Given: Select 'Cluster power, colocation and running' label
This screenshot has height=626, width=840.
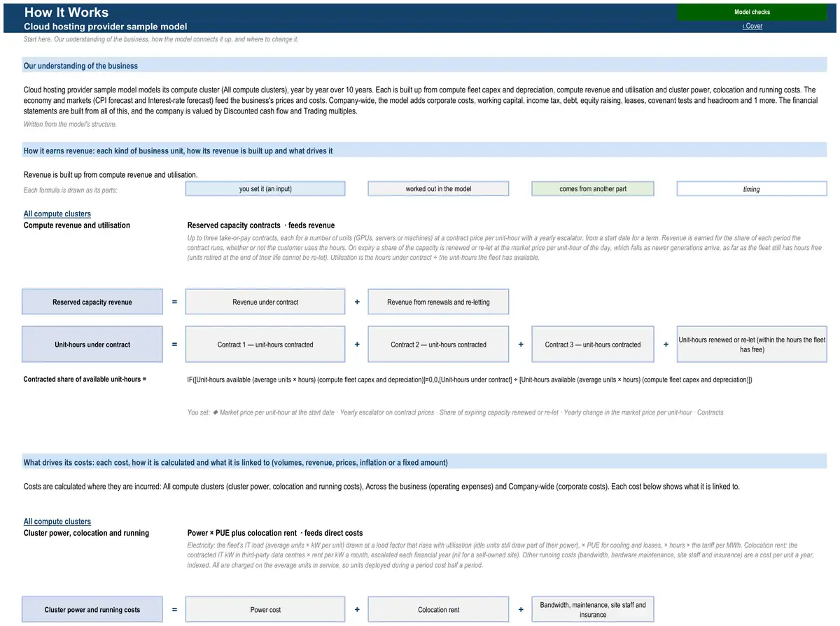Looking at the screenshot, I should click(86, 532).
